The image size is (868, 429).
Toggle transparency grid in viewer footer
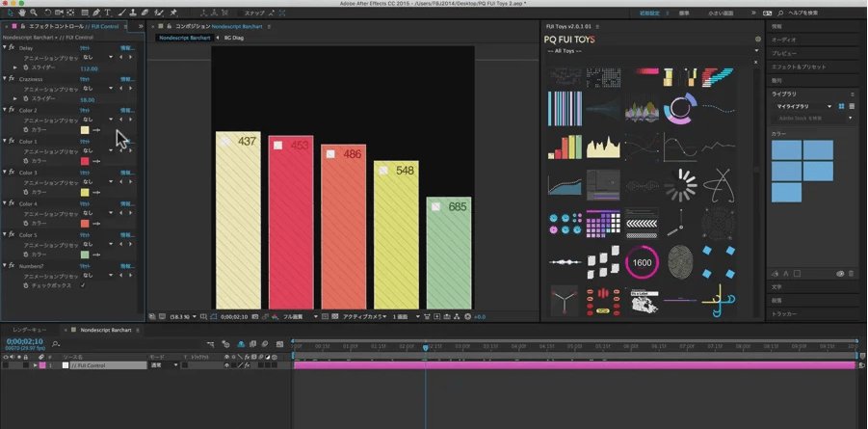point(335,316)
